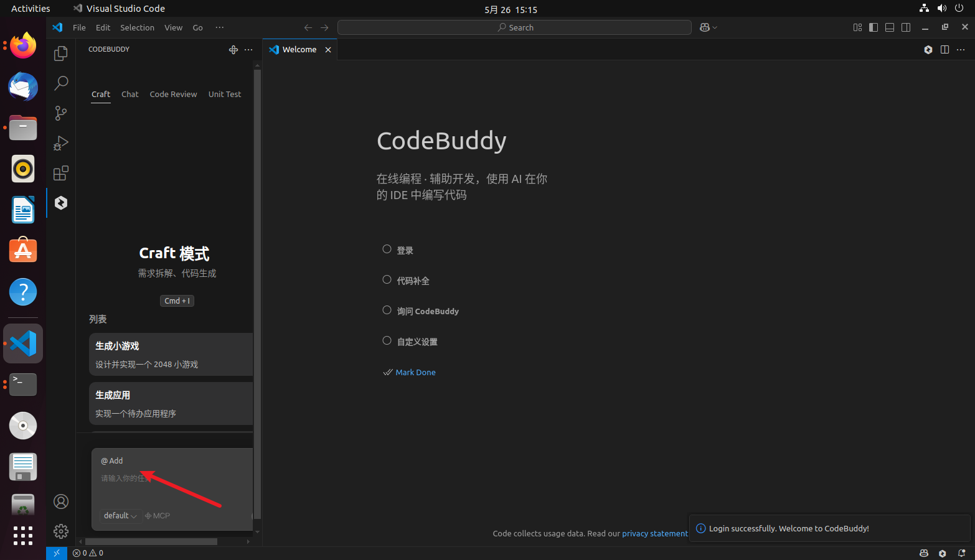This screenshot has height=560, width=975.
Task: Open system power menu in top bar
Action: 959,9
